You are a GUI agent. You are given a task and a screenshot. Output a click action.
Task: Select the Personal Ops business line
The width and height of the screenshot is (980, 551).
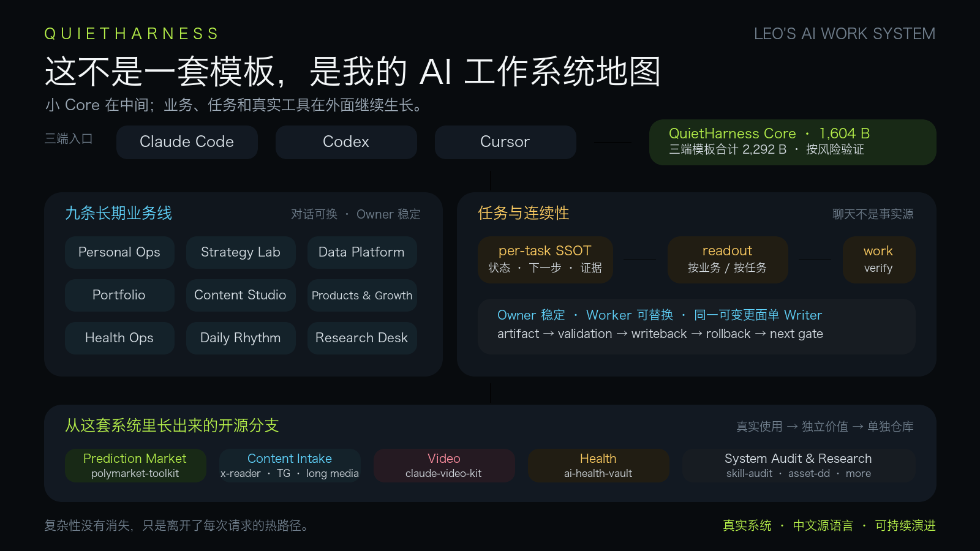(119, 252)
